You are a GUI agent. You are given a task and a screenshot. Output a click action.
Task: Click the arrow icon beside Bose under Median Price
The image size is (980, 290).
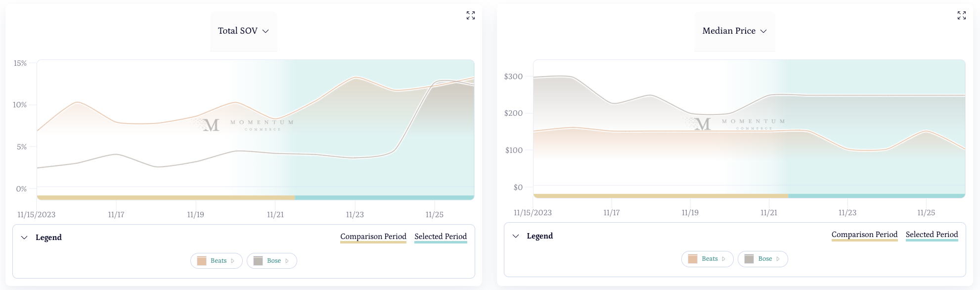pos(778,259)
